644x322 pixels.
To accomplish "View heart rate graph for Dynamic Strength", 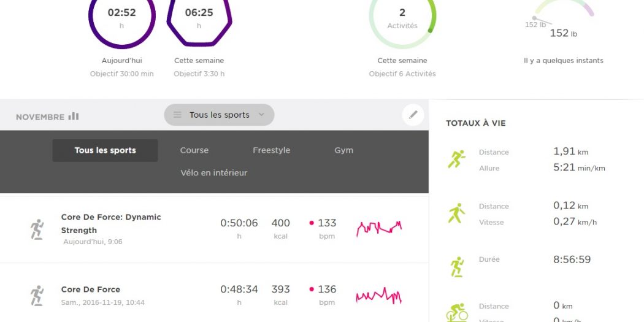I will tap(379, 228).
